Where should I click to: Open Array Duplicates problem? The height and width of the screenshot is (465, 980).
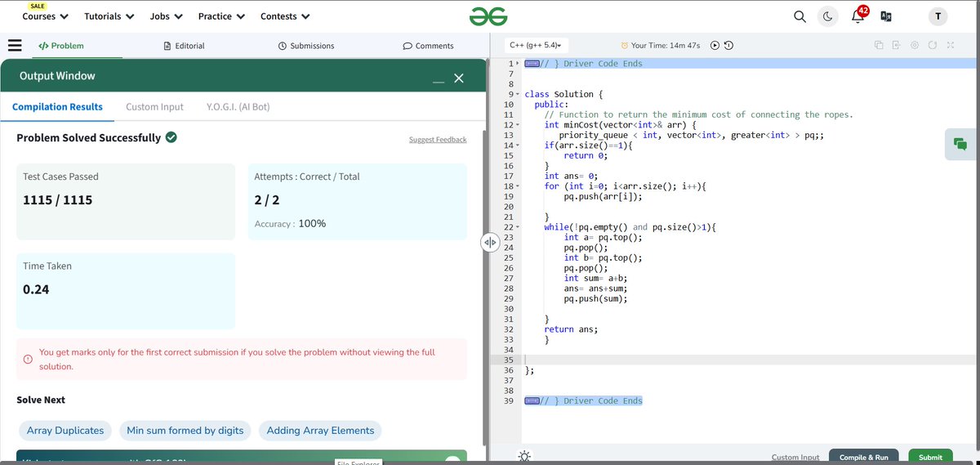(x=65, y=431)
